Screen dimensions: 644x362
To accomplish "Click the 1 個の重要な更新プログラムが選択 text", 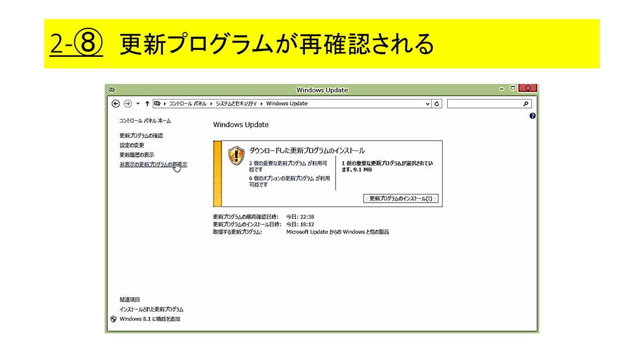I will [x=387, y=166].
